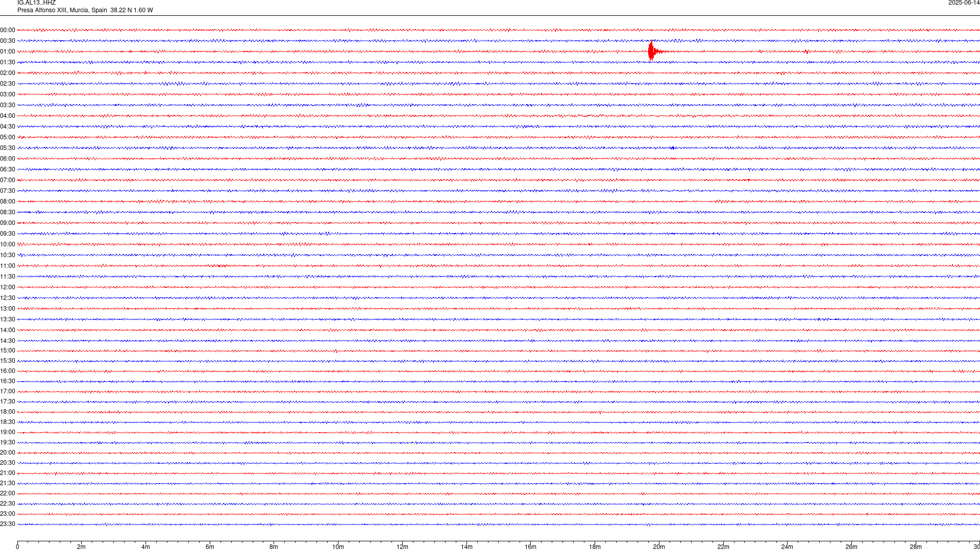Select the 22:00 trace time label
The height and width of the screenshot is (551, 980).
click(x=8, y=493)
